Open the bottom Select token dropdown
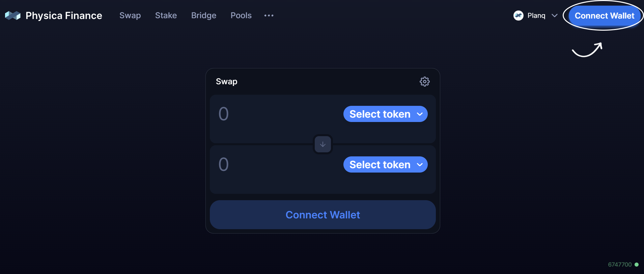644x274 pixels. point(385,165)
